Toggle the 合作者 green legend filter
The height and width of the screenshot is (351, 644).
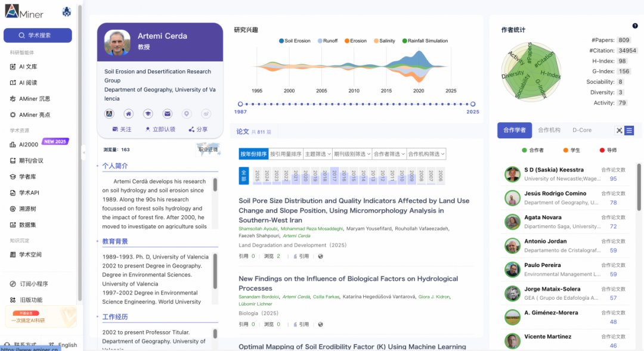pos(532,150)
